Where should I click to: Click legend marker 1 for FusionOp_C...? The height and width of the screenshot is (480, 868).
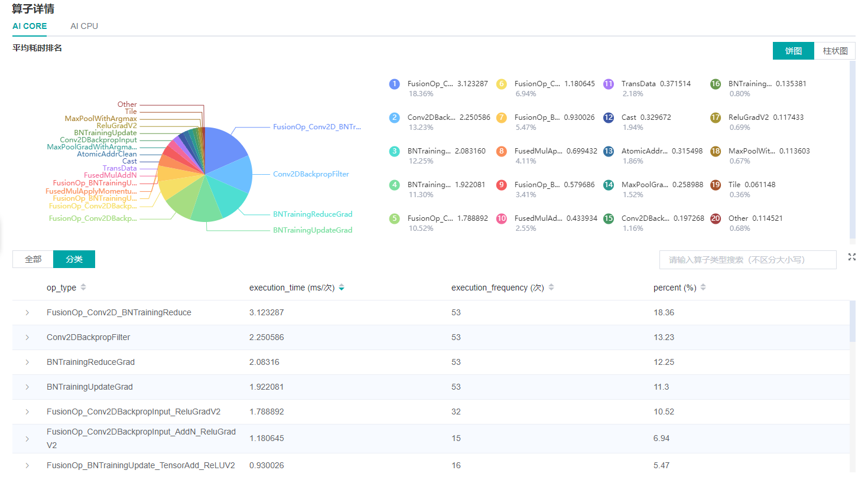394,84
